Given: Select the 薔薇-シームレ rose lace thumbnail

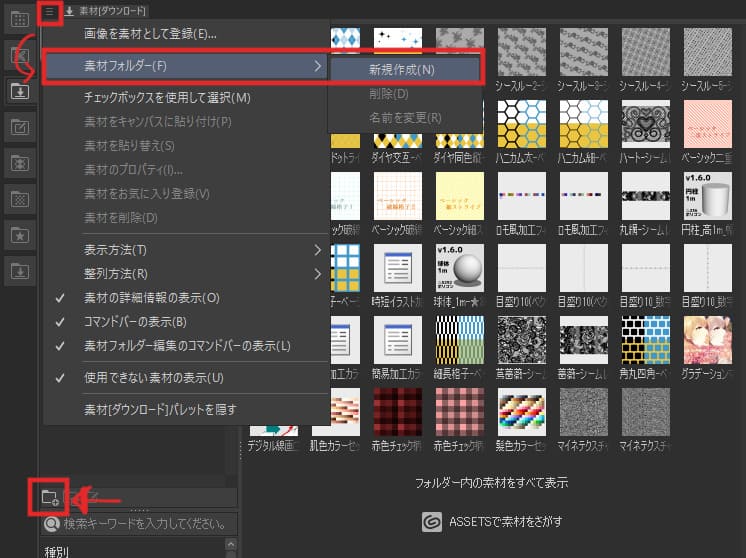Looking at the screenshot, I should click(584, 340).
